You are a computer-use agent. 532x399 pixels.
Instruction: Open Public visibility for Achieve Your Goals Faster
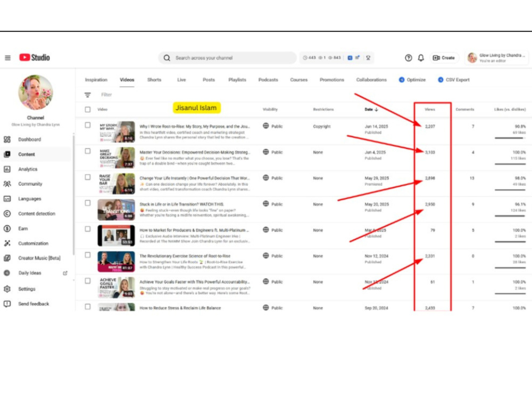click(273, 281)
